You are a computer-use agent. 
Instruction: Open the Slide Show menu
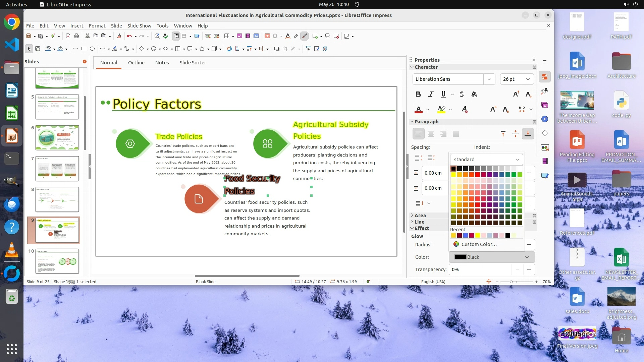point(139,26)
